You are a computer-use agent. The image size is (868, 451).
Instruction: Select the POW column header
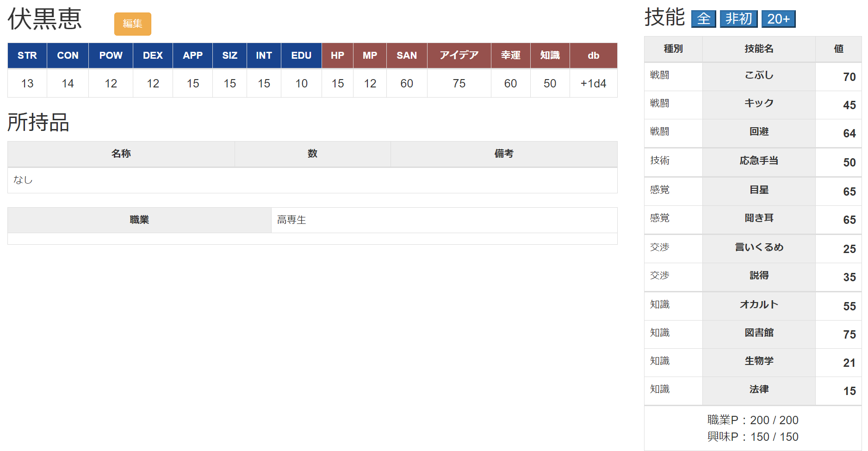111,56
